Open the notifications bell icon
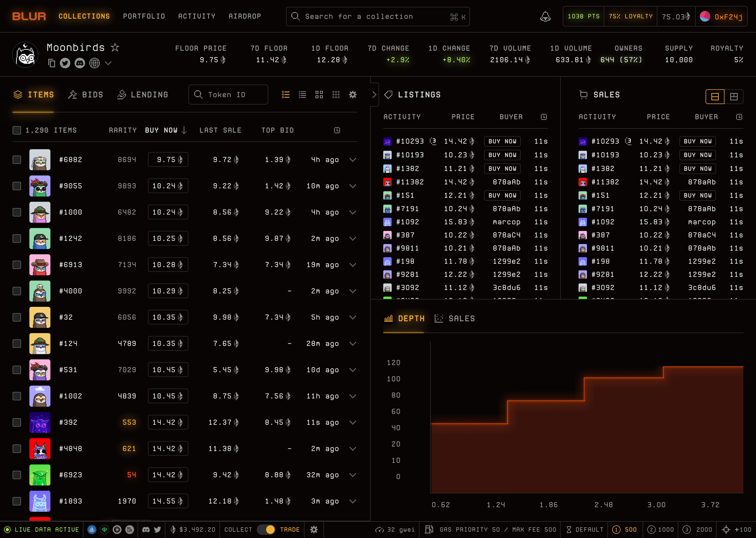This screenshot has height=538, width=756. 545,16
